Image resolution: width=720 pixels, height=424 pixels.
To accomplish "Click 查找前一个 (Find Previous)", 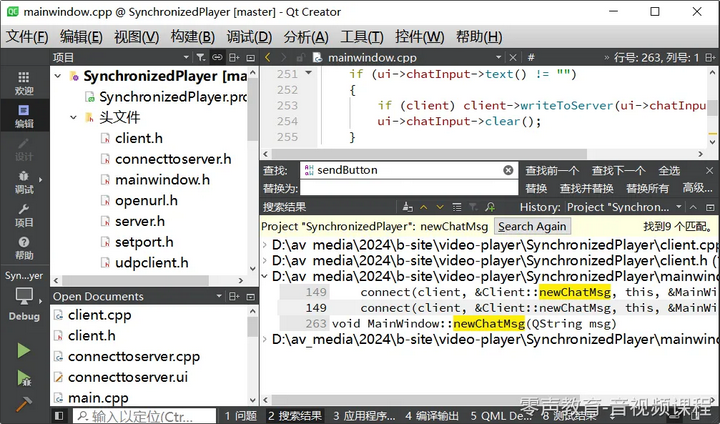I will coord(552,170).
